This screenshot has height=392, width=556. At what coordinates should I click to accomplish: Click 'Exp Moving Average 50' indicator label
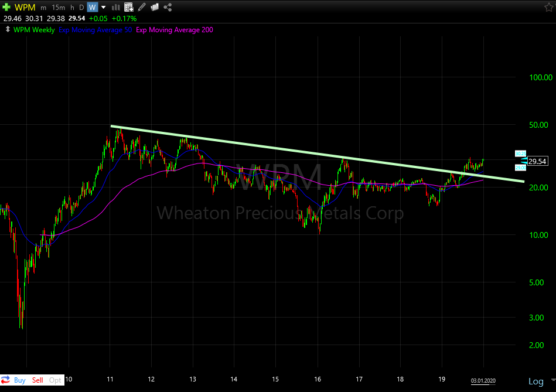[x=95, y=30]
